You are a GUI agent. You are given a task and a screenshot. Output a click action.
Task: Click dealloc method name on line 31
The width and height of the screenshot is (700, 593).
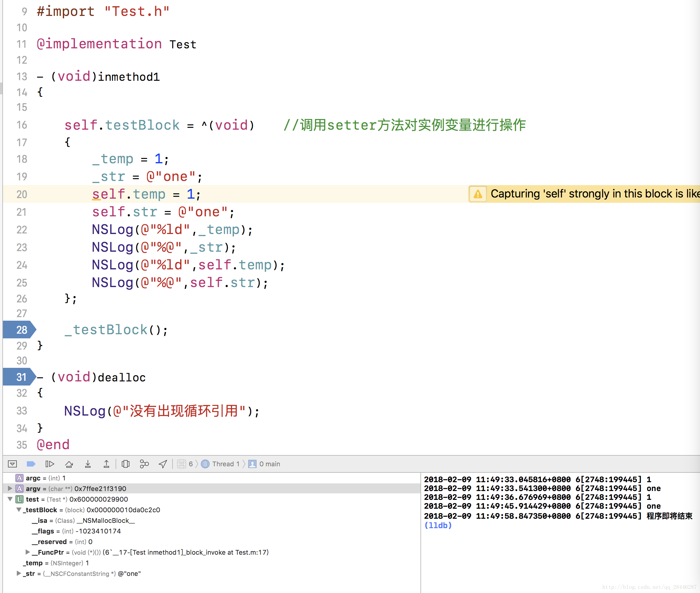click(121, 377)
